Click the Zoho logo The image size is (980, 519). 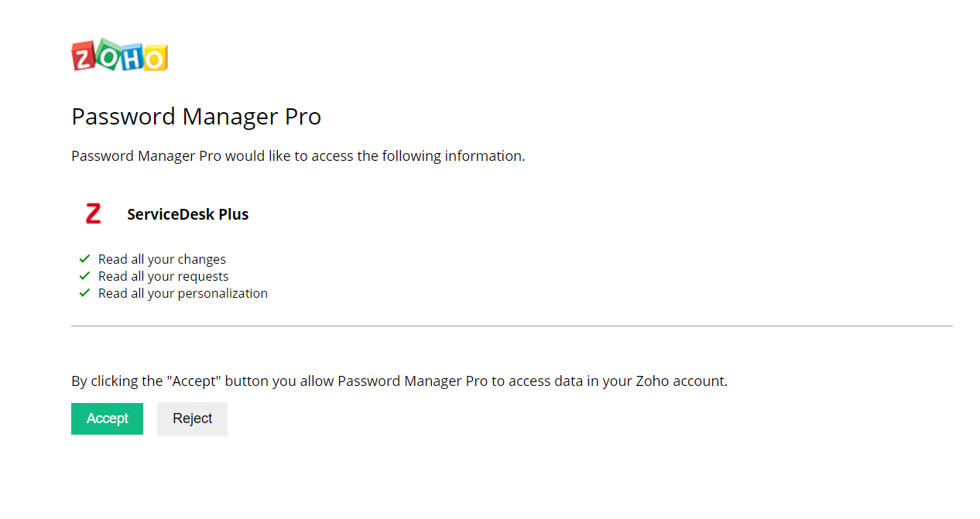pos(120,56)
